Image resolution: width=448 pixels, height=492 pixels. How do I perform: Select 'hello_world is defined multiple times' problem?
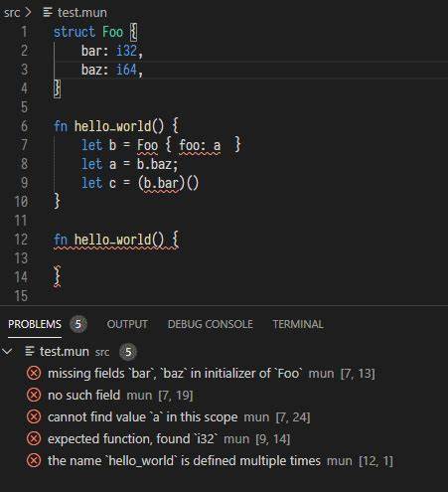point(184,461)
